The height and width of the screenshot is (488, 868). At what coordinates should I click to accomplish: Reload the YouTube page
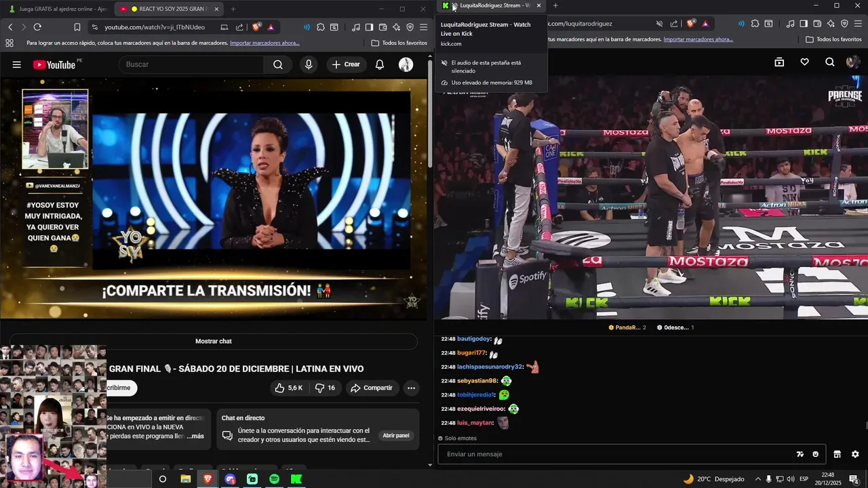point(37,27)
